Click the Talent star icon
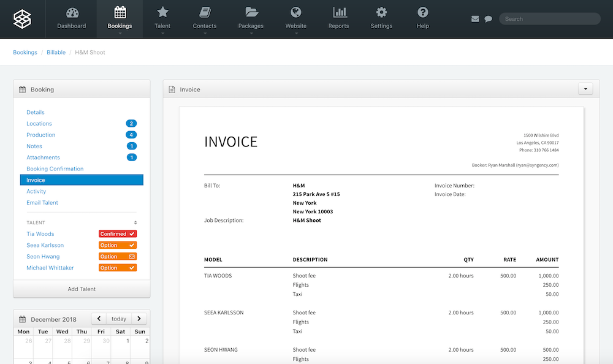 162,12
